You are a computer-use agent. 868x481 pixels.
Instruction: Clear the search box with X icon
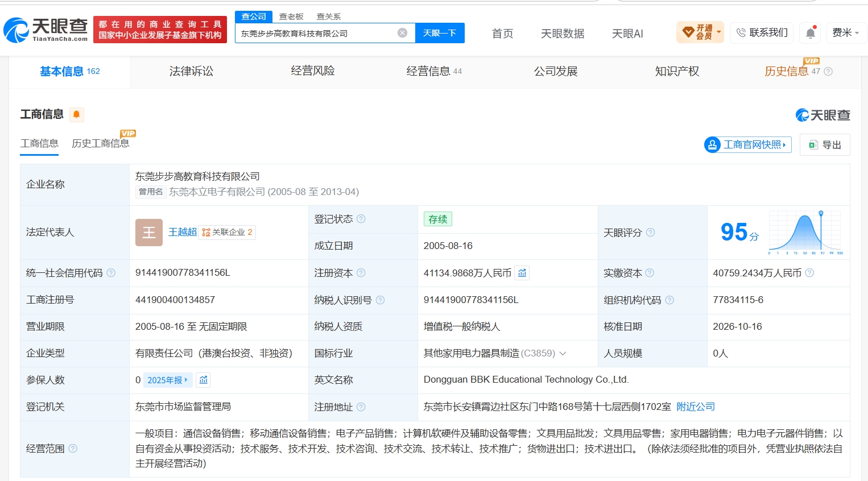402,33
